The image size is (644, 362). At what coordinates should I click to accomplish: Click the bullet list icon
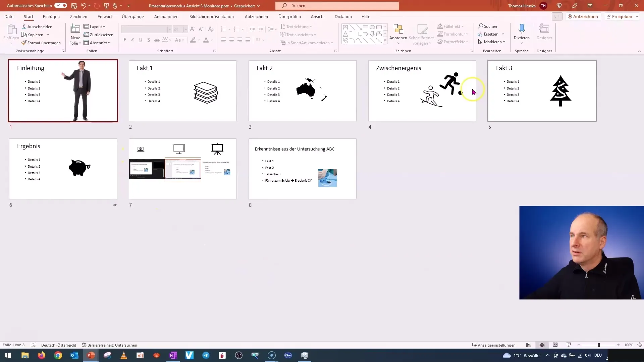point(224,29)
